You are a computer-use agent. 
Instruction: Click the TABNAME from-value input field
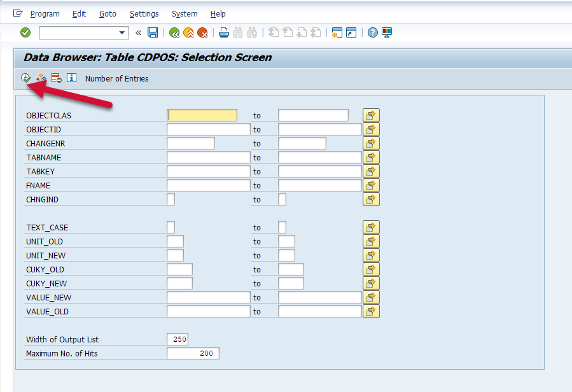(x=208, y=157)
